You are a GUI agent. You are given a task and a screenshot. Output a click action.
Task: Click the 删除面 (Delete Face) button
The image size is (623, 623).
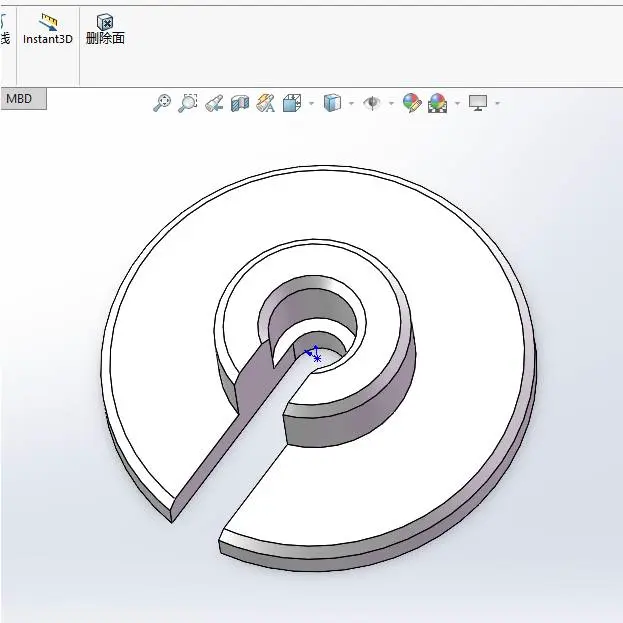point(105,29)
